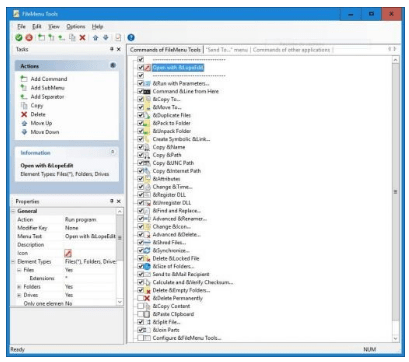The height and width of the screenshot is (362, 409).
Task: Click the Split File command icon
Action: tap(147, 322)
